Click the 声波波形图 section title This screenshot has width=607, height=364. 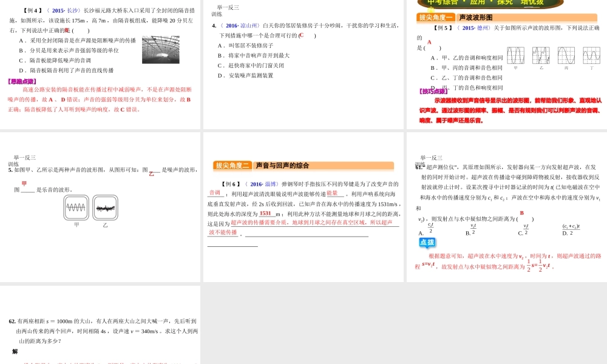pyautogui.click(x=476, y=18)
